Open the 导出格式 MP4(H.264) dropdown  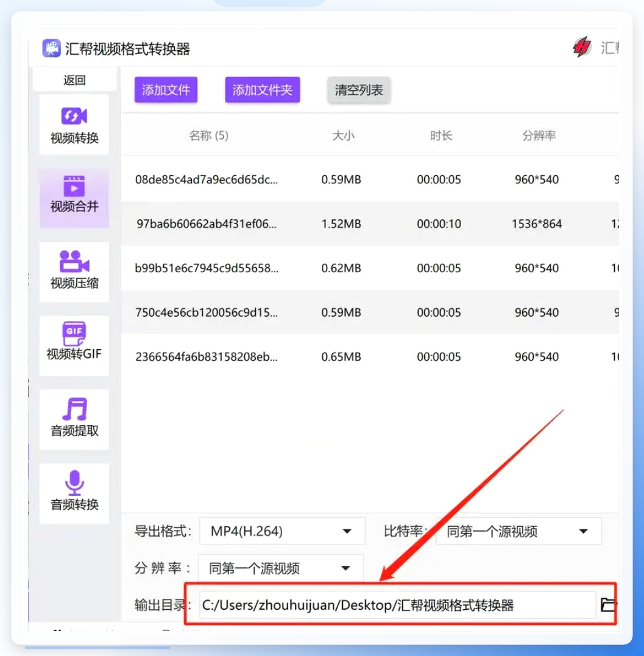(282, 531)
